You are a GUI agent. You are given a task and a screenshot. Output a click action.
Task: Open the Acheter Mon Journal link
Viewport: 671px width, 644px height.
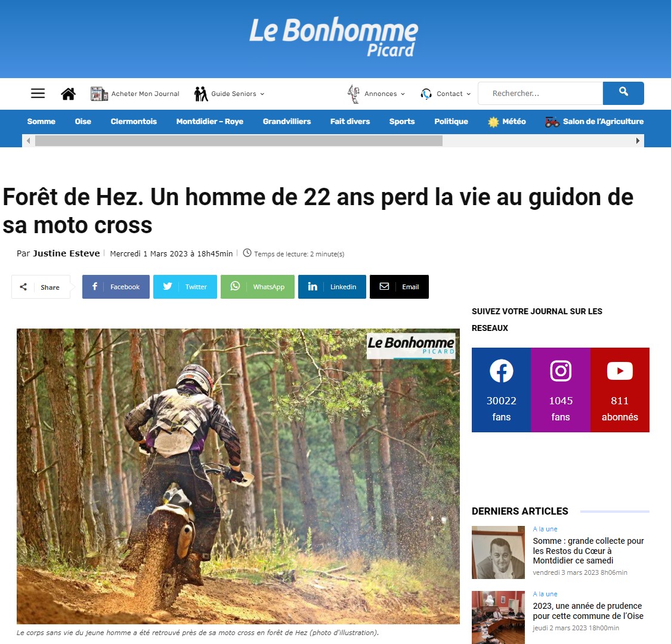(x=135, y=94)
